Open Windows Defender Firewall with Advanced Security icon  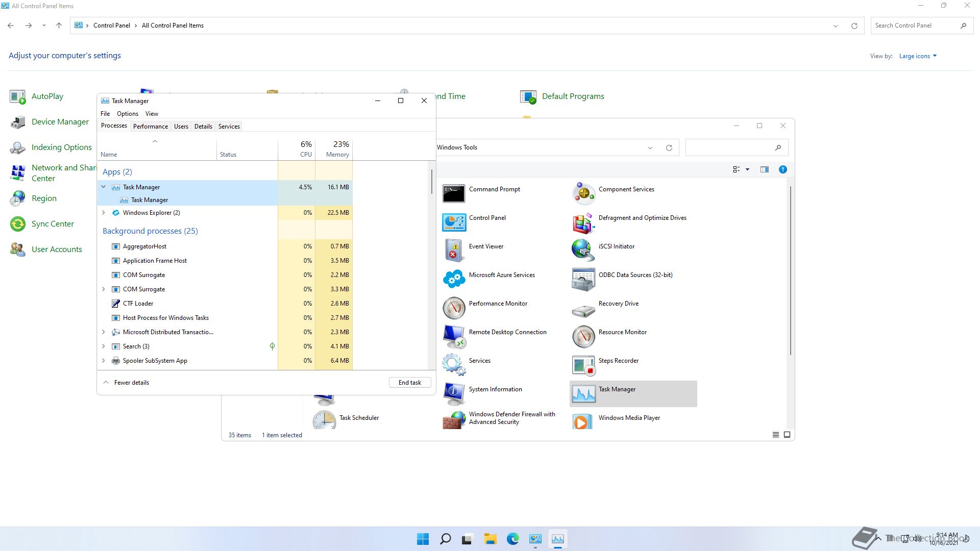(454, 420)
